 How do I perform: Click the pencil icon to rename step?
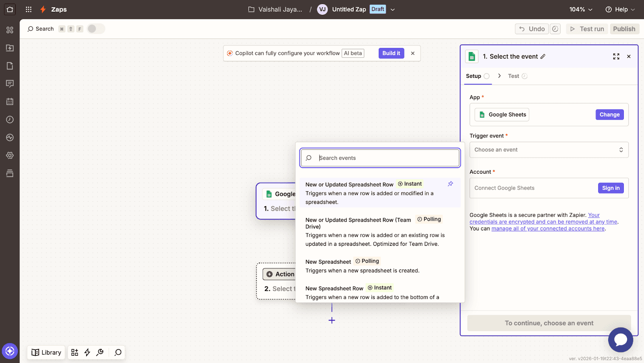tap(543, 56)
